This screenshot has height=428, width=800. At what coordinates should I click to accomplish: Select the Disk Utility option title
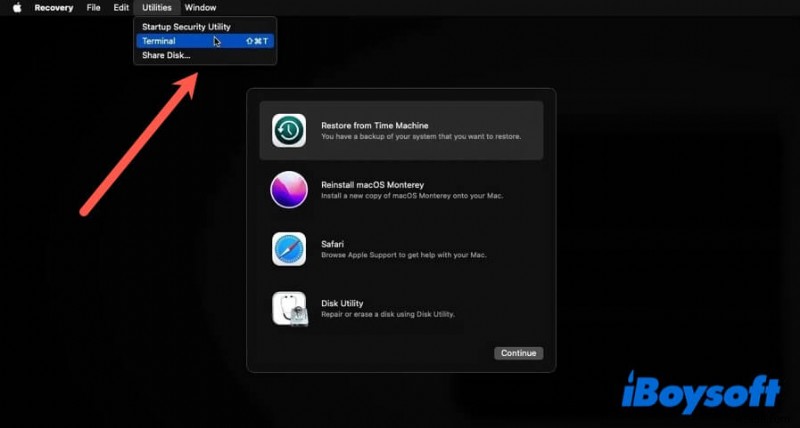342,303
